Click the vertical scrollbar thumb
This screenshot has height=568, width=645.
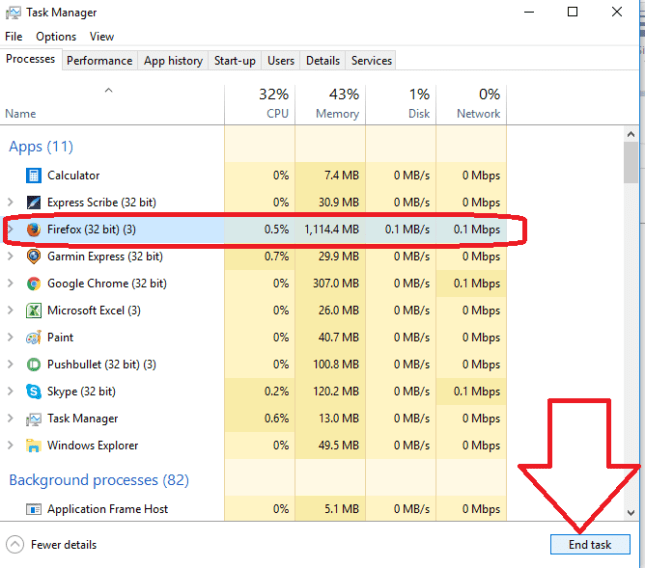point(631,163)
